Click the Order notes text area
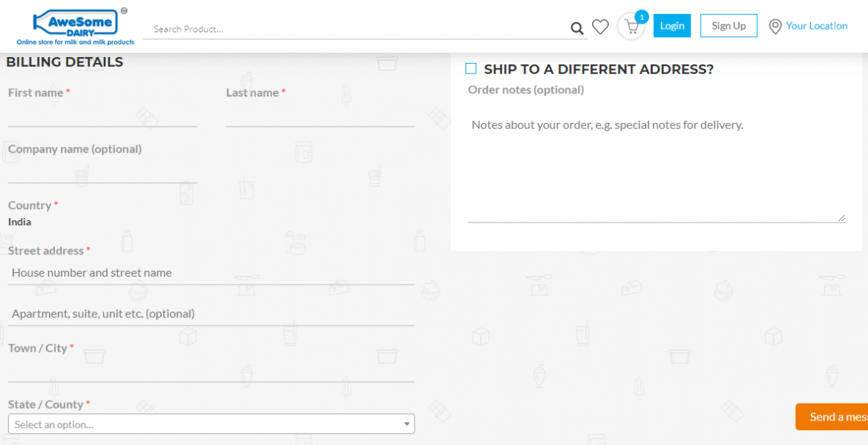Image resolution: width=868 pixels, height=445 pixels. pyautogui.click(x=656, y=167)
